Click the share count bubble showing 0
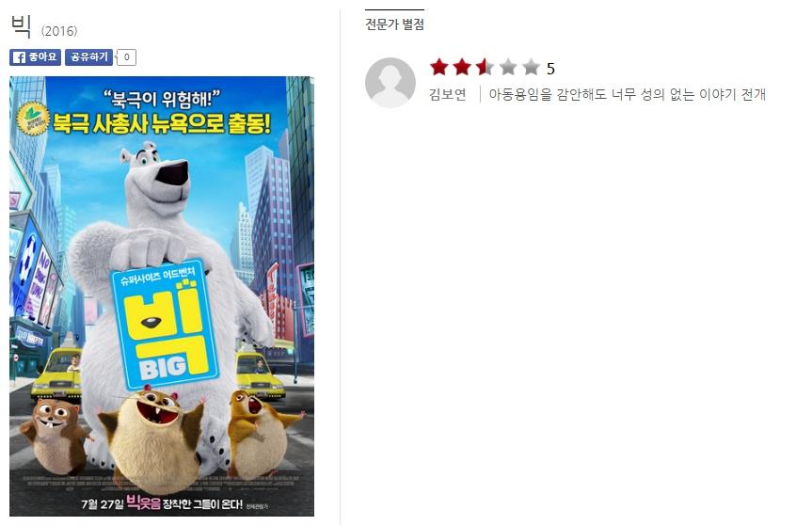Screen dimensions: 812x526 127,57
